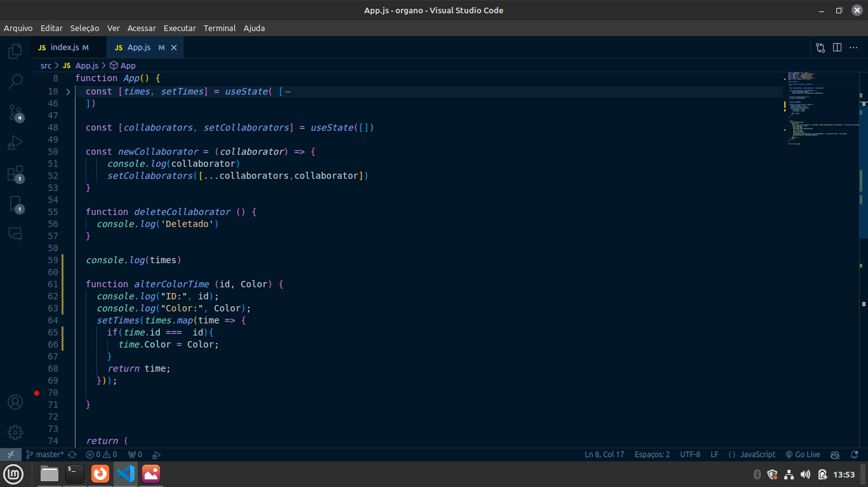The image size is (868, 487).
Task: Open Ajuda menu
Action: [254, 28]
